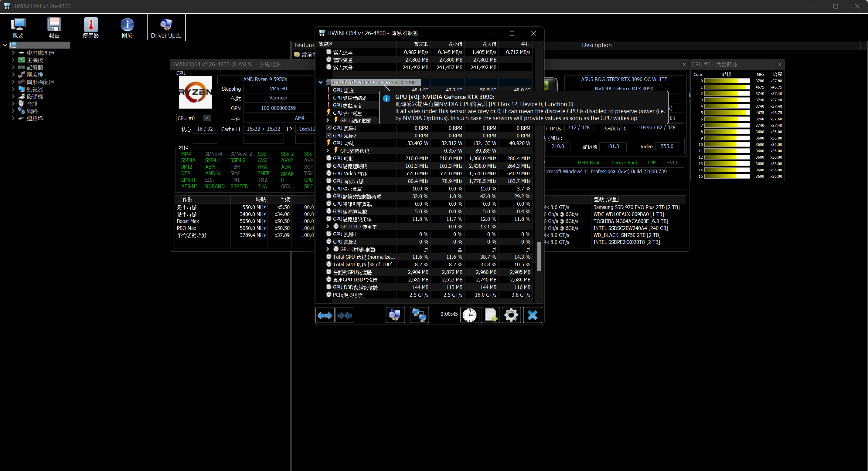The width and height of the screenshot is (868, 471).
Task: Expand the 記憶體 tree node
Action: 13,67
